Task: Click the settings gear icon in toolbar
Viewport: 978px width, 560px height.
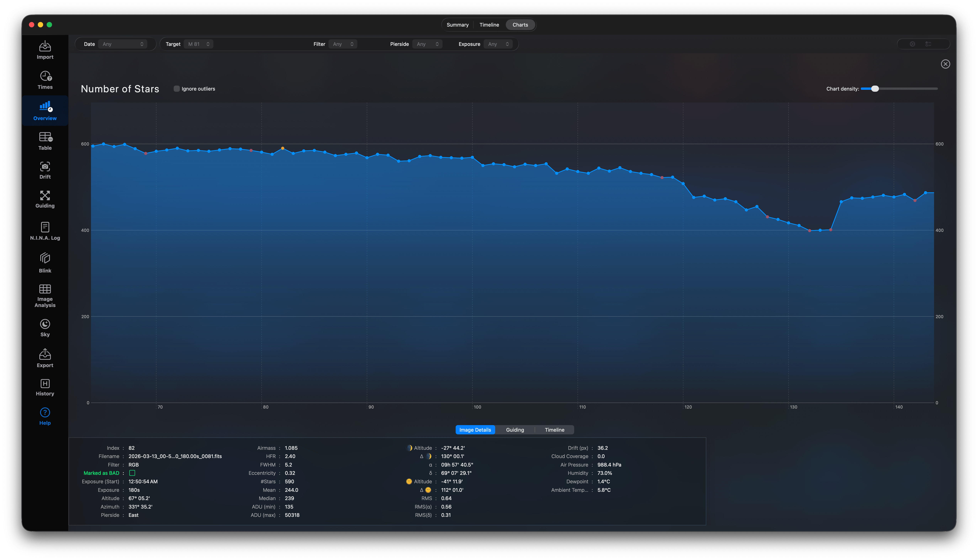Action: tap(912, 44)
